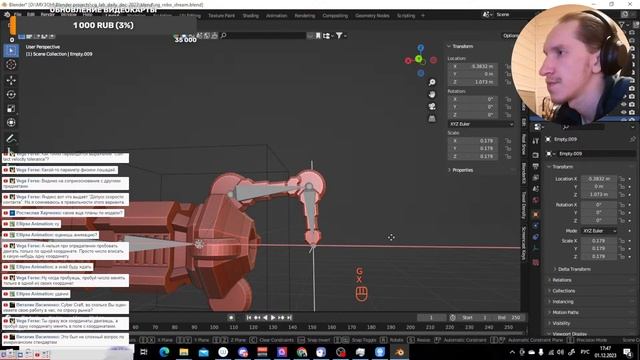Open the Tool properties tab icon

(536, 141)
